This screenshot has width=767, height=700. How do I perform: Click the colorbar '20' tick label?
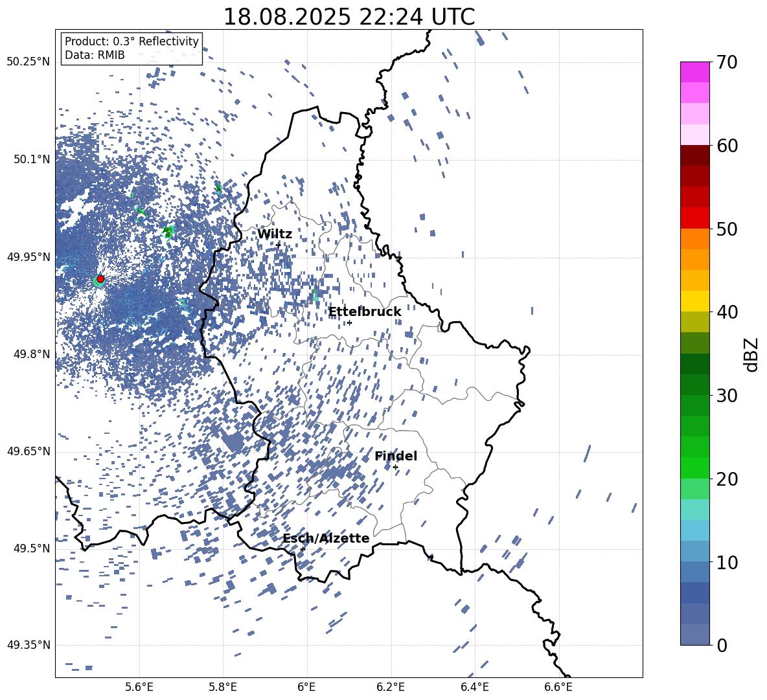tap(727, 479)
